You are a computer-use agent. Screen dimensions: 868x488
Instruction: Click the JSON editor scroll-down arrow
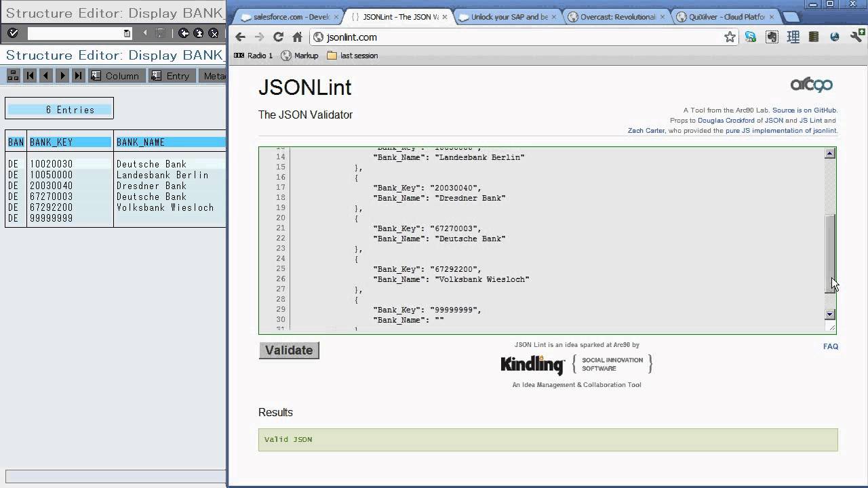829,314
